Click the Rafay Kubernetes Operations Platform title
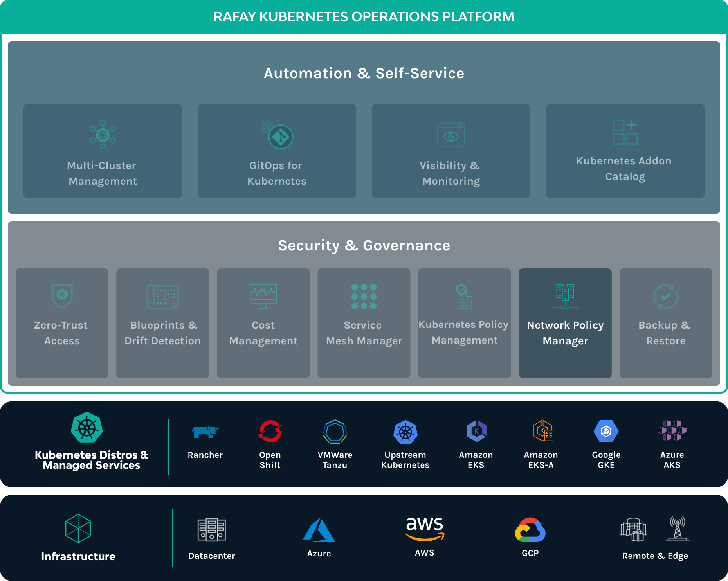The height and width of the screenshot is (581, 728). click(364, 16)
